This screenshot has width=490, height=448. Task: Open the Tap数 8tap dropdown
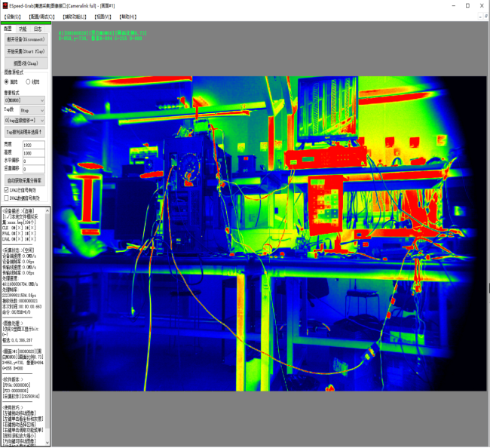(x=32, y=110)
